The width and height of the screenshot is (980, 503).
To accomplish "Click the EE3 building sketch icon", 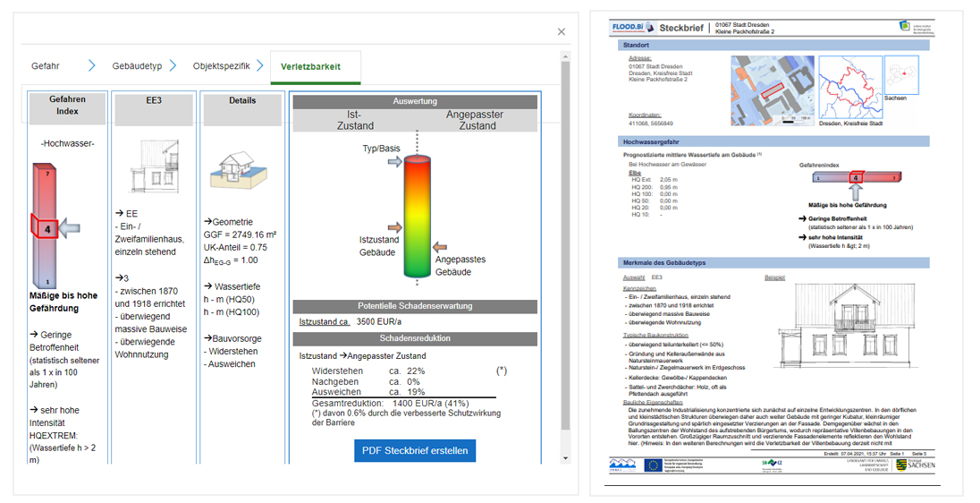I will click(x=153, y=167).
